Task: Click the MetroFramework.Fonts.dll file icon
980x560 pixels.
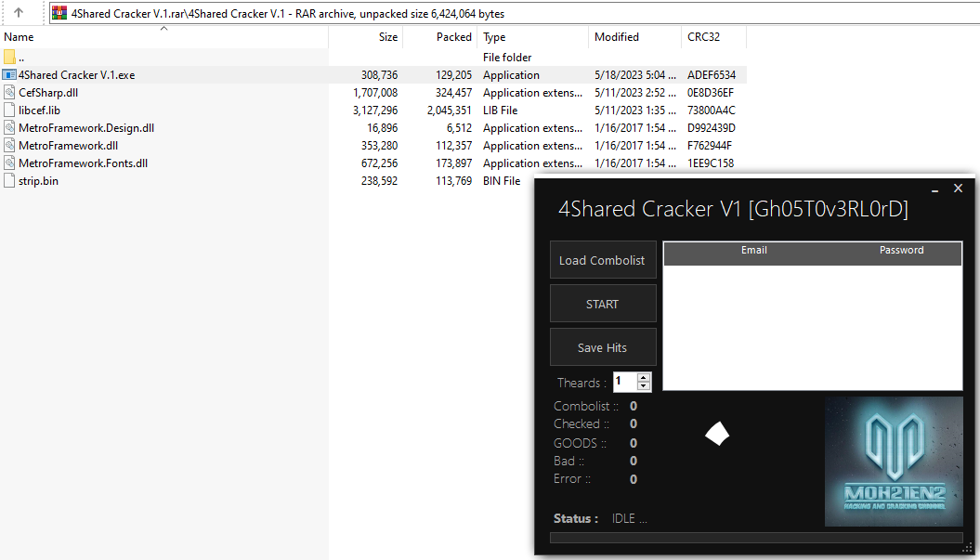Action: [x=9, y=163]
